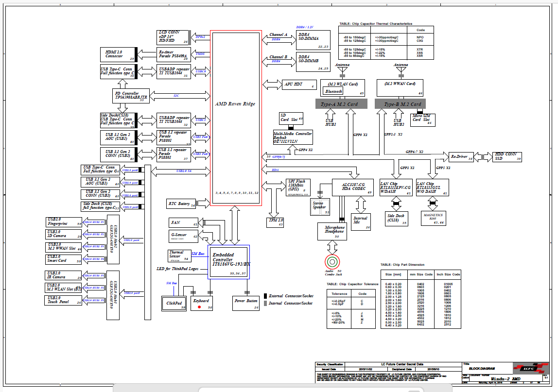Click PD Controller TPS65988ABRJTR block
Viewport: 558px width, 392px height.
click(x=131, y=96)
